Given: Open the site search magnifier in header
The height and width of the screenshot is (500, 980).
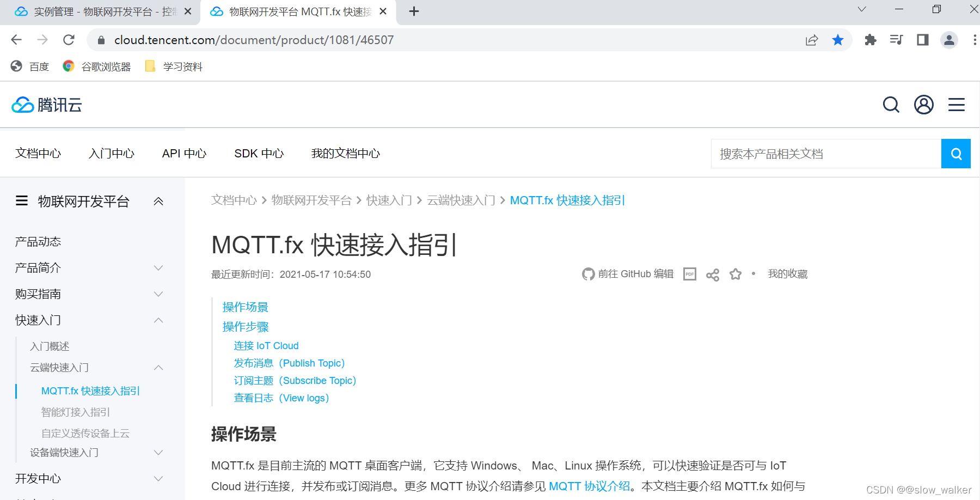Looking at the screenshot, I should pos(891,105).
